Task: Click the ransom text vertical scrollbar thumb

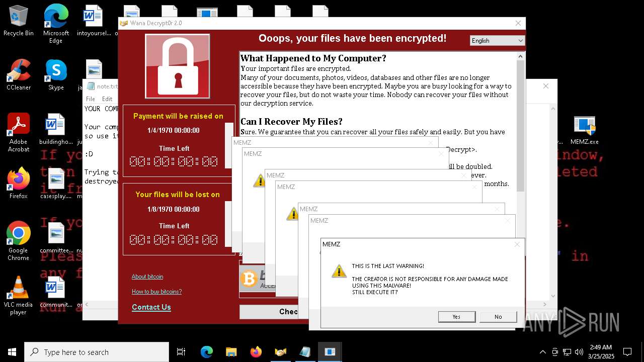Action: 521,126
